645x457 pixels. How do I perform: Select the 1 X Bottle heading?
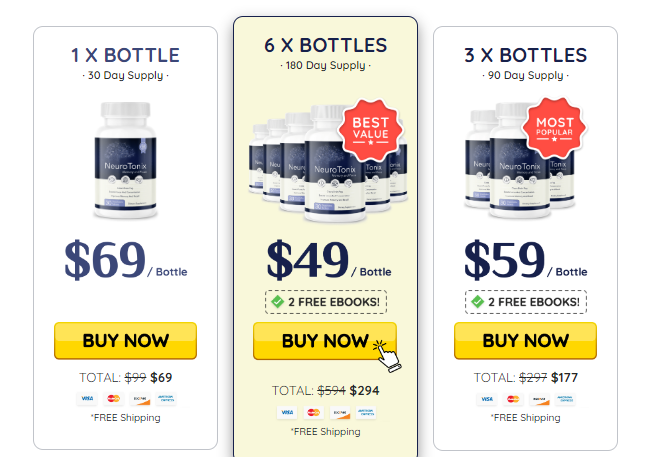125,55
